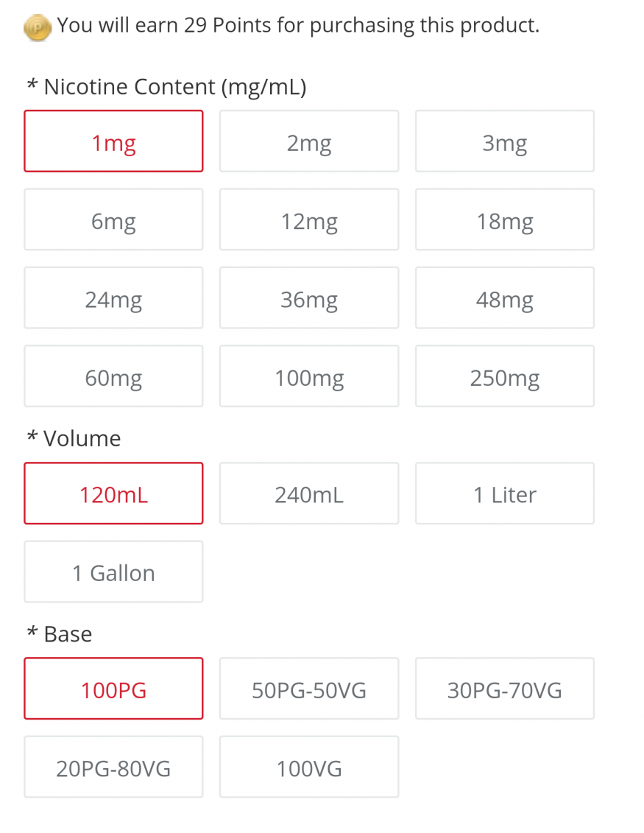Click the gold points coin icon
Screen dimensions: 644x833
pyautogui.click(x=38, y=28)
